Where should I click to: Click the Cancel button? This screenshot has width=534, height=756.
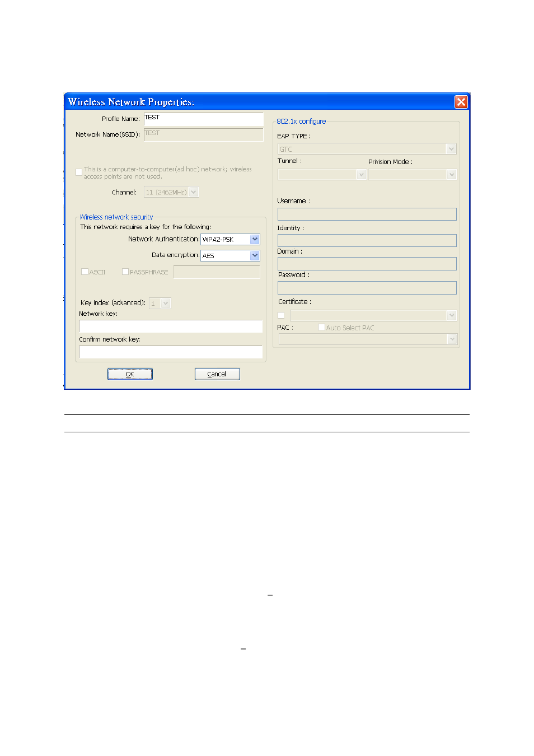(217, 374)
